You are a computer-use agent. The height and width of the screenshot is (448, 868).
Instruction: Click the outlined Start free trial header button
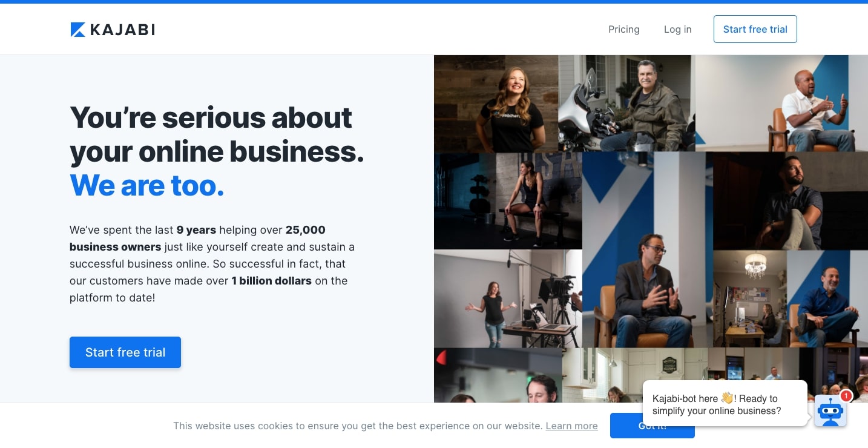tap(755, 29)
